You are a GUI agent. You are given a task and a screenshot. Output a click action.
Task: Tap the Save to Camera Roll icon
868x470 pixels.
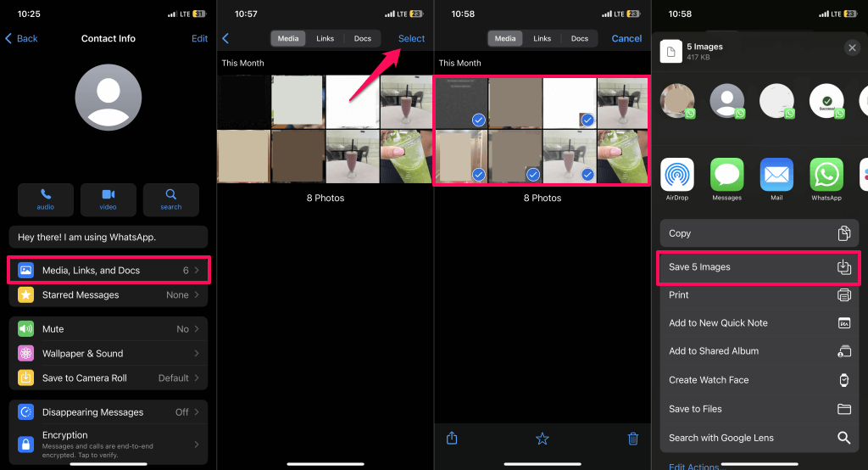click(25, 378)
